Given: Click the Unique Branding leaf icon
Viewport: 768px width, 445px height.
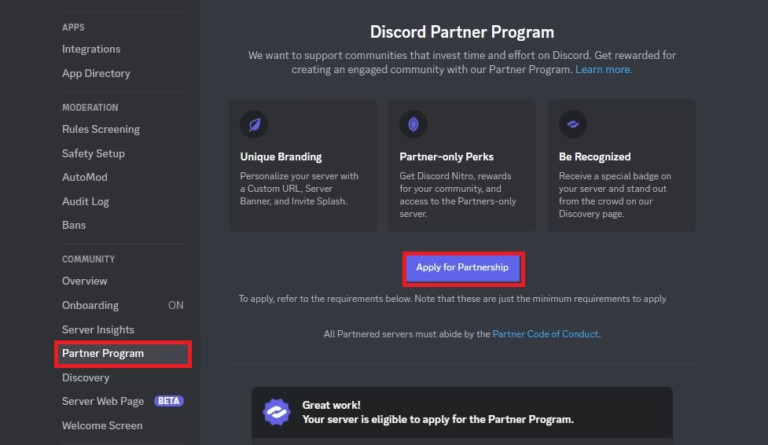Looking at the screenshot, I should (254, 123).
